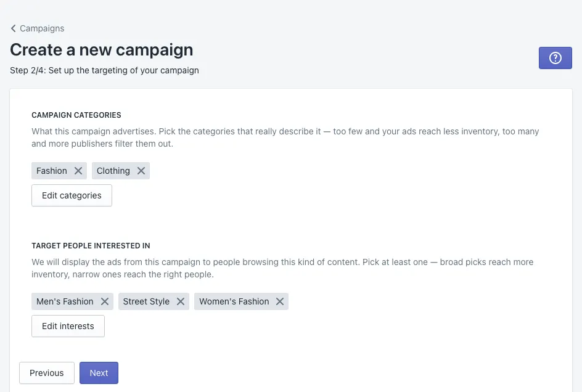Remove the Men's Fashion interest tag
Viewport: 582px width, 392px height.
105,301
